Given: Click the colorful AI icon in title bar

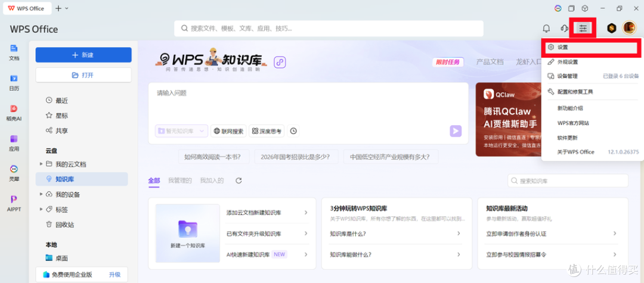Looking at the screenshot, I should (558, 8).
